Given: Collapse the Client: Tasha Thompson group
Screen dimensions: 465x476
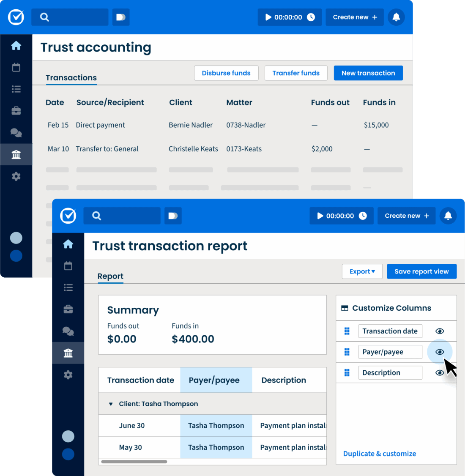Looking at the screenshot, I should click(111, 404).
